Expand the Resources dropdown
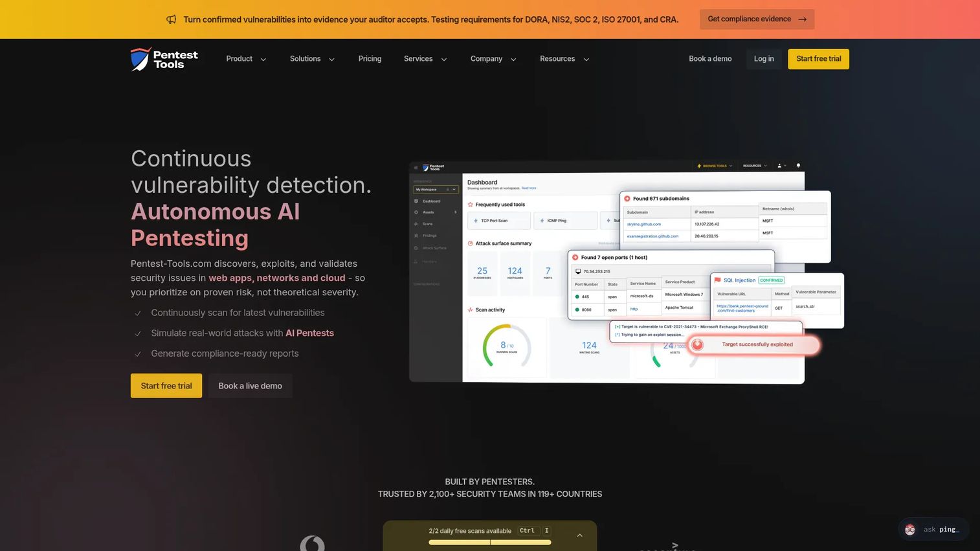 pyautogui.click(x=564, y=59)
